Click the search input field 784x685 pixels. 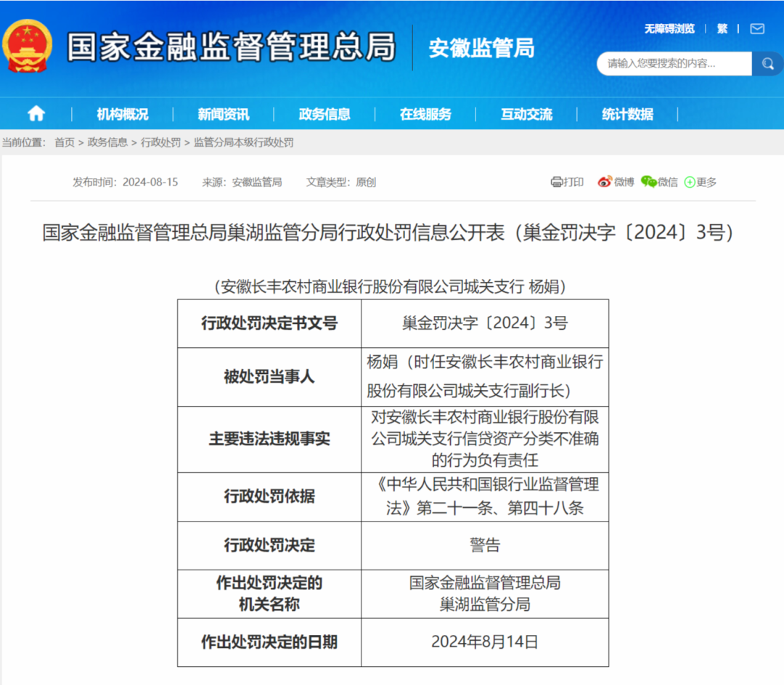tap(674, 64)
